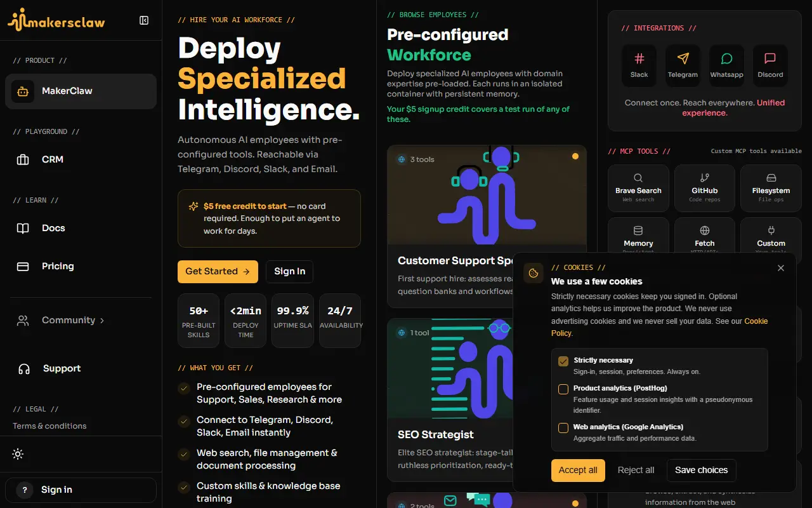Open Support from the sidebar
812x508 pixels.
coord(81,369)
